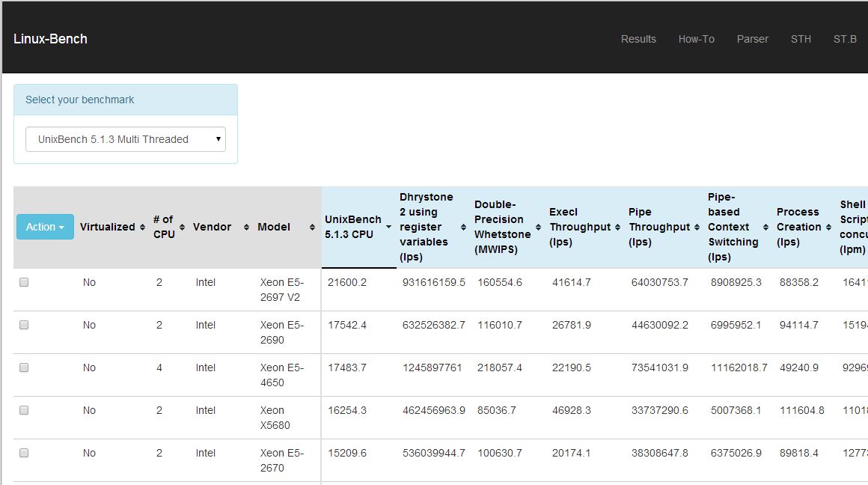
Task: Toggle sort on UnixBench 5.1.3 CPU column
Action: coord(388,228)
